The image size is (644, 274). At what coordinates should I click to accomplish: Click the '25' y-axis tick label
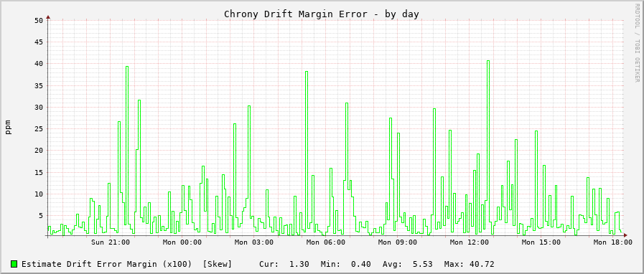click(x=39, y=129)
